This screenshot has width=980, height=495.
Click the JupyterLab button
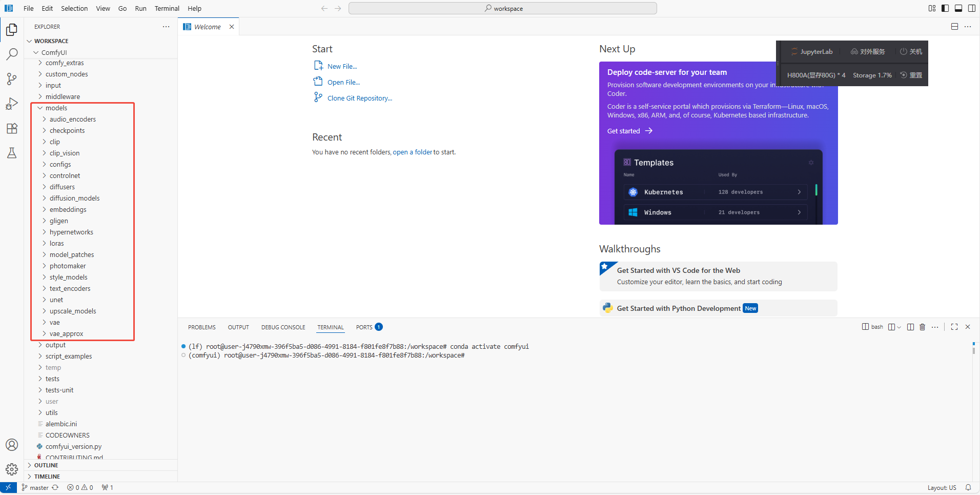tap(812, 52)
